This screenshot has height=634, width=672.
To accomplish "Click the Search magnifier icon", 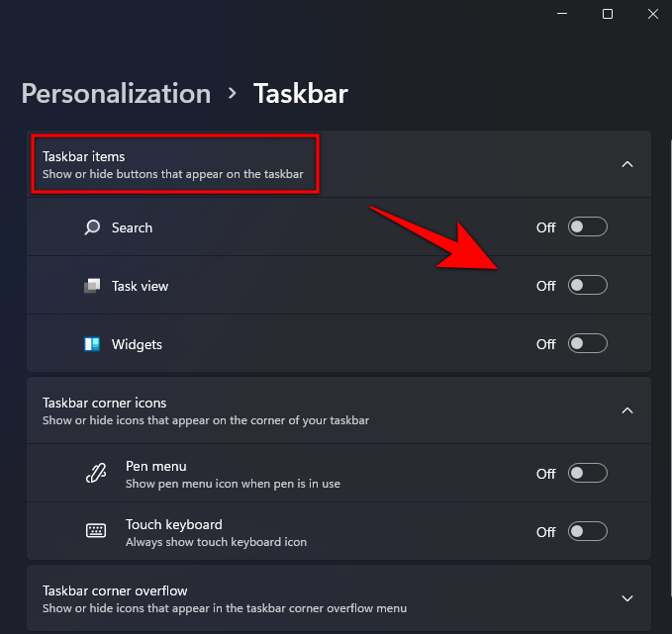I will [x=92, y=227].
